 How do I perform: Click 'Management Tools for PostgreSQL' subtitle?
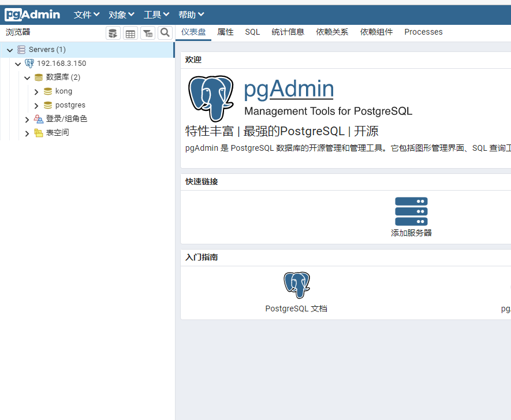click(x=329, y=111)
